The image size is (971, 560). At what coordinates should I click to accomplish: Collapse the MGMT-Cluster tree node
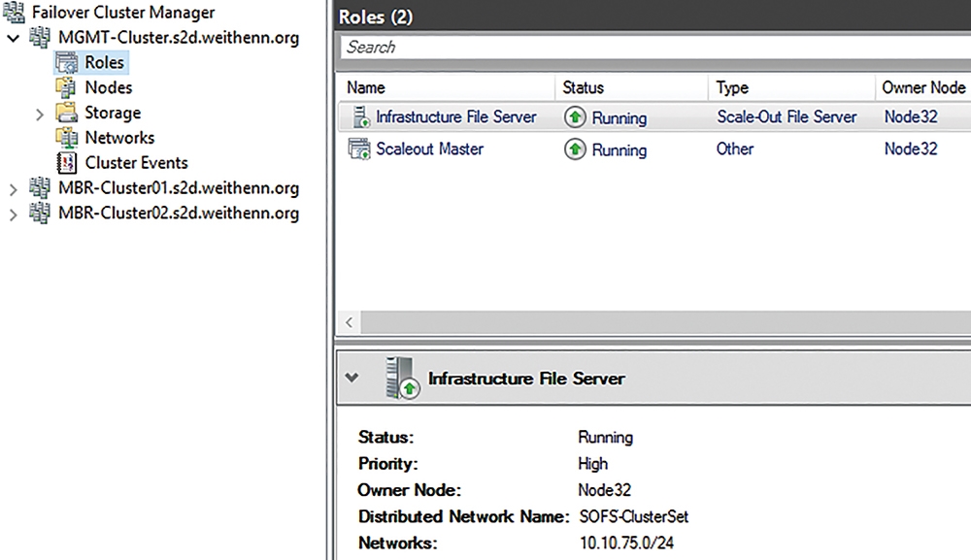(13, 39)
